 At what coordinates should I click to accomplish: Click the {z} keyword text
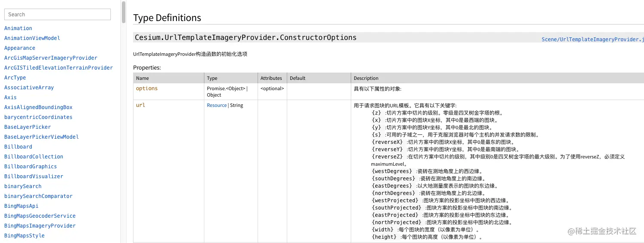tap(377, 113)
